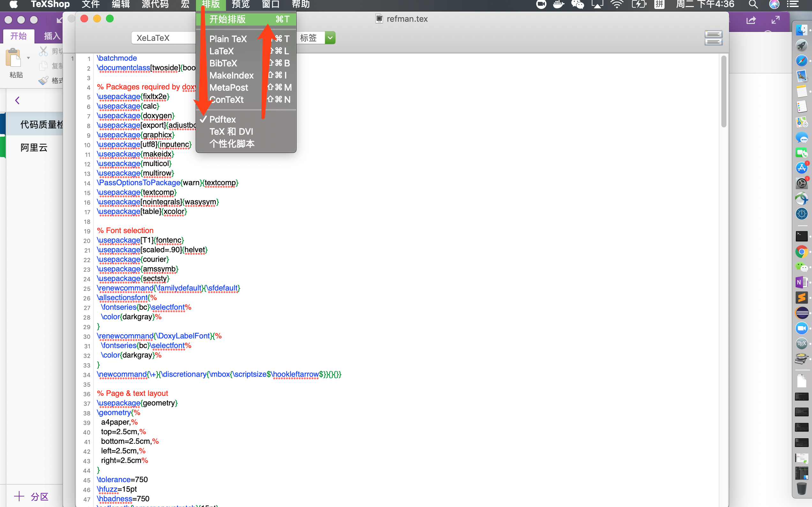The image size is (812, 507).
Task: Click the paste clipboard icon
Action: (13, 58)
